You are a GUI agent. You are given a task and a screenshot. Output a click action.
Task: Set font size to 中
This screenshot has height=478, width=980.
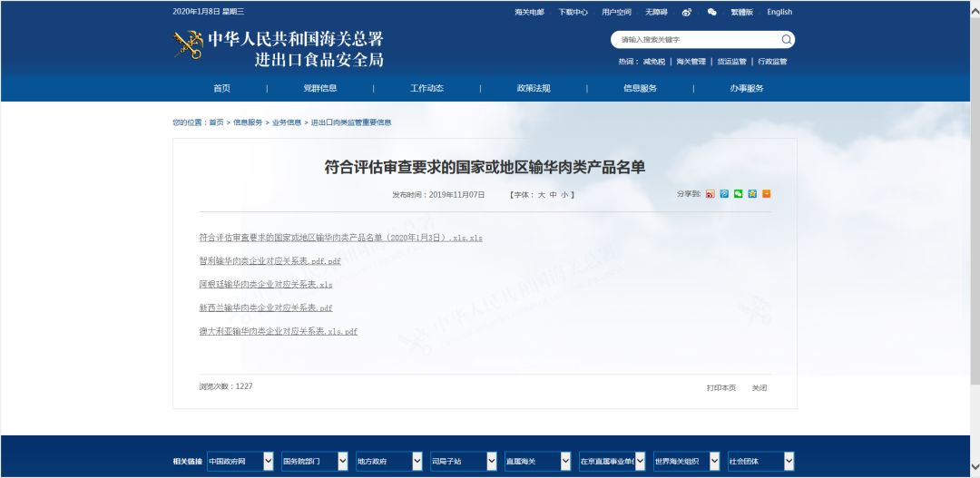tap(554, 195)
